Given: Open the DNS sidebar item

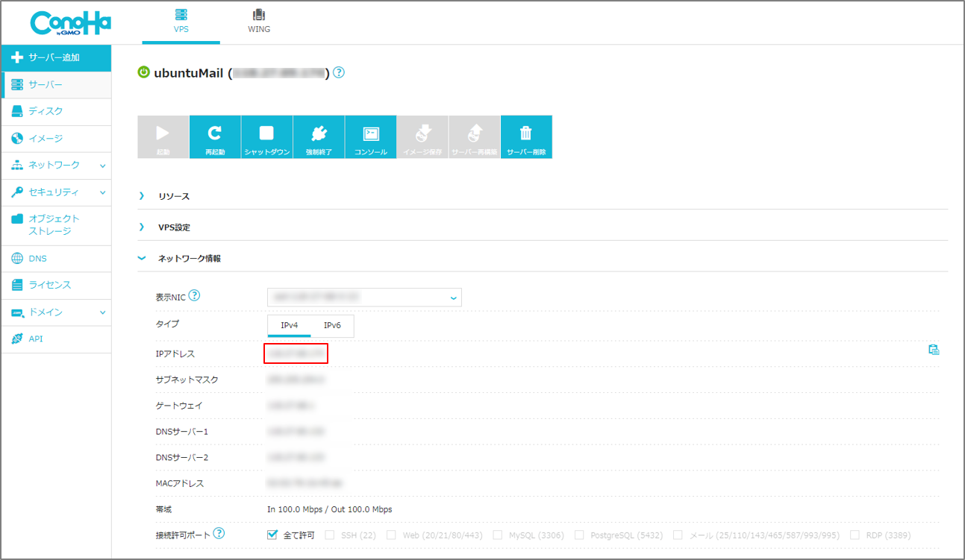Looking at the screenshot, I should point(57,259).
